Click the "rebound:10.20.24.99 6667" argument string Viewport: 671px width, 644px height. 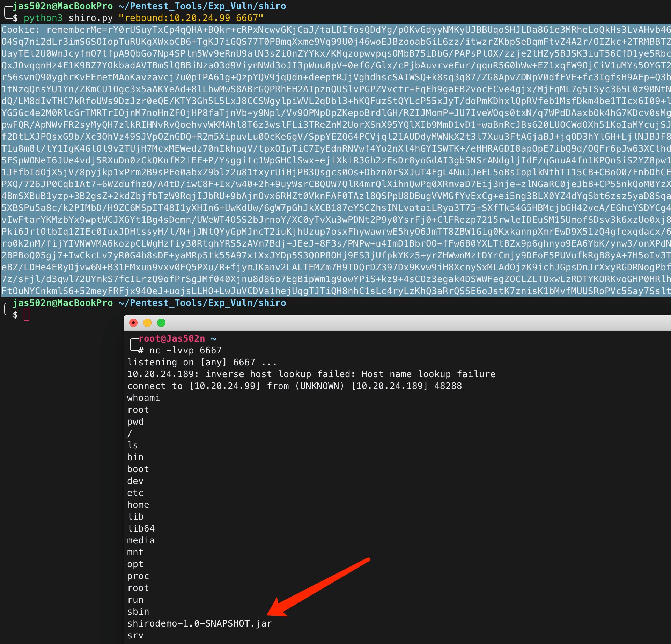191,18
